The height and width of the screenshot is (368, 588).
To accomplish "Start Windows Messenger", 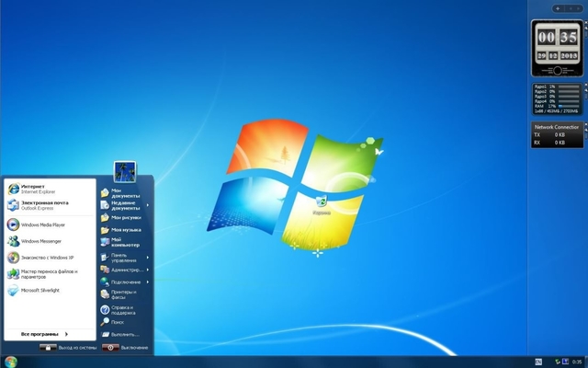I will coord(50,241).
